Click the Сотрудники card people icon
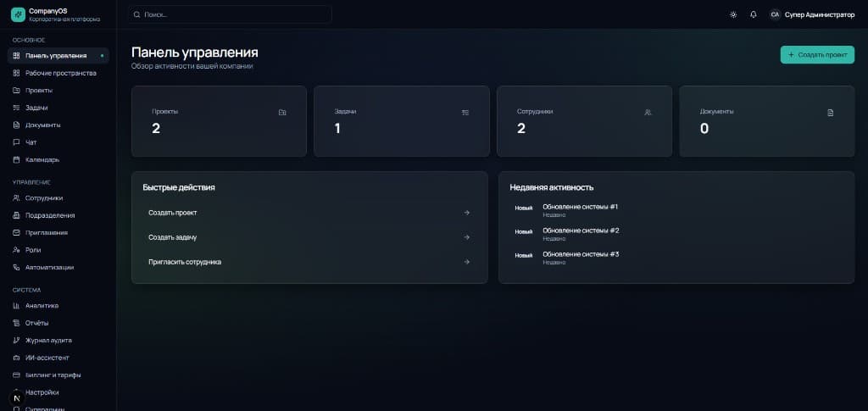868x411 pixels. [648, 113]
